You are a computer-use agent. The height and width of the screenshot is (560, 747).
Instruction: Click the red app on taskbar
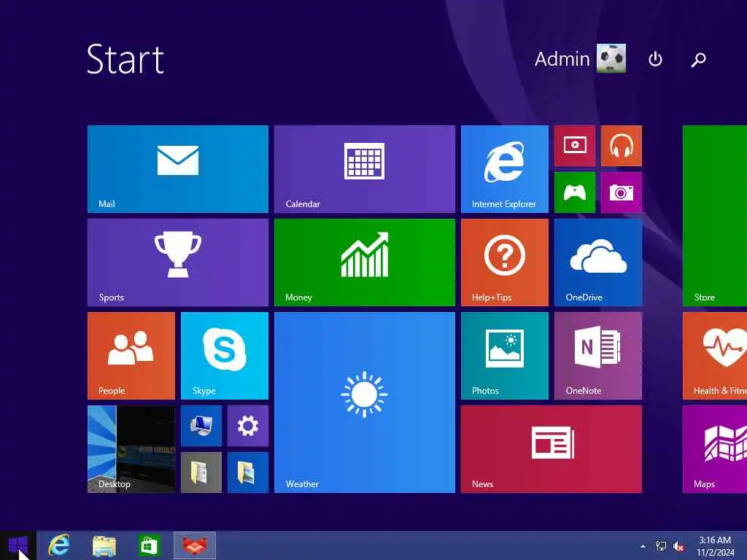[194, 545]
